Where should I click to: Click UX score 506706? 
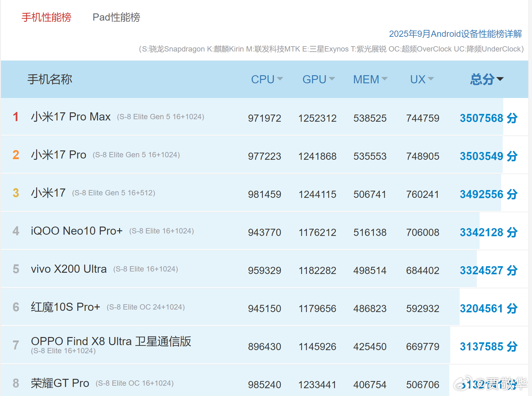click(423, 385)
